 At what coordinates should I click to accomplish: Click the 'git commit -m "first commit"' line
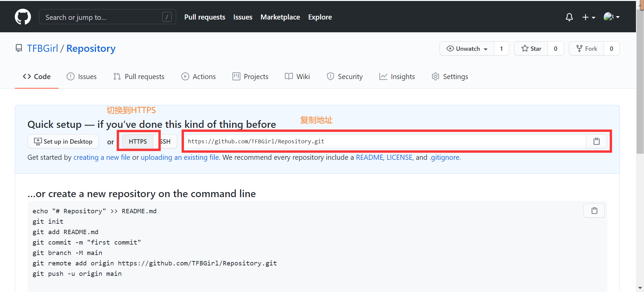coord(87,242)
